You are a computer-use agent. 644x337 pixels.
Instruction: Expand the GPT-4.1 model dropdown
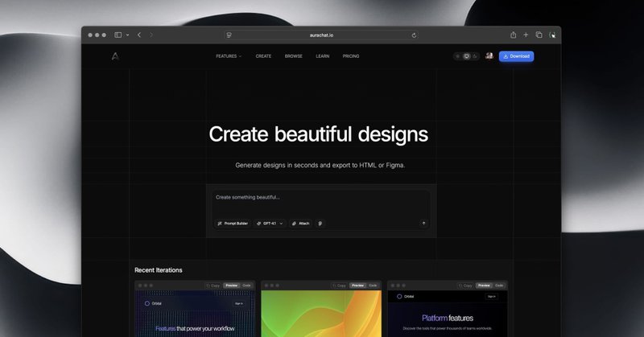270,224
